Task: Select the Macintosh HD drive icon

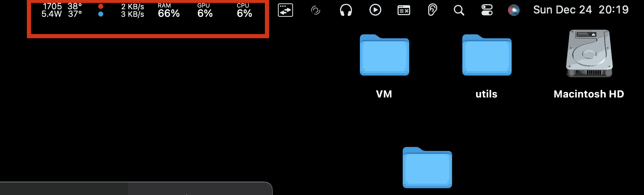Action: point(589,64)
